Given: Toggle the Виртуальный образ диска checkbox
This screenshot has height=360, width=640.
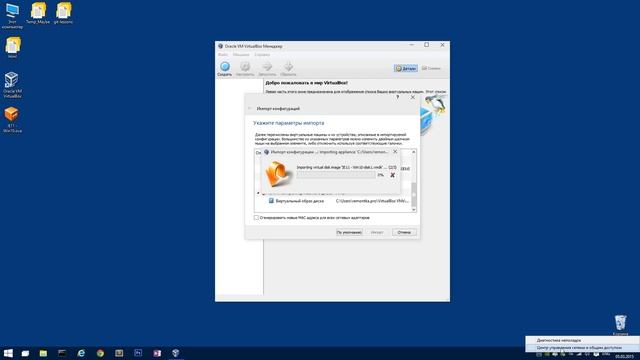Looking at the screenshot, I should coord(271,201).
